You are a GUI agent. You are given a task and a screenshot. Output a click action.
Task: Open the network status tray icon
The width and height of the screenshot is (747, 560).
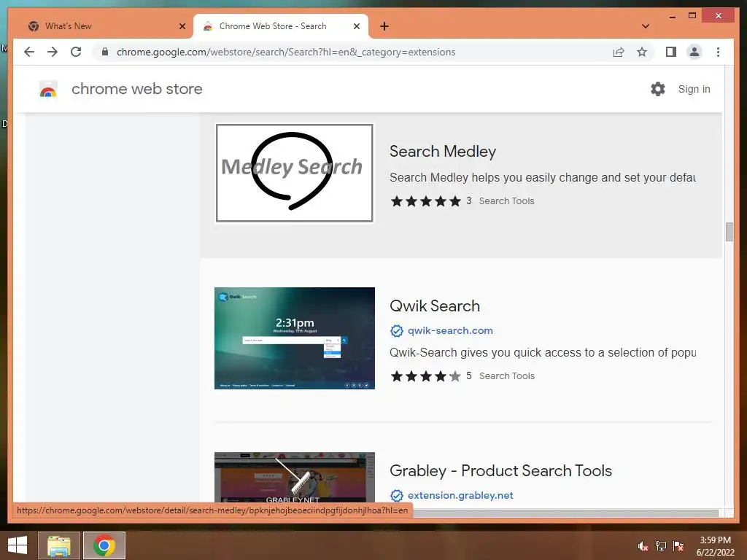[660, 546]
